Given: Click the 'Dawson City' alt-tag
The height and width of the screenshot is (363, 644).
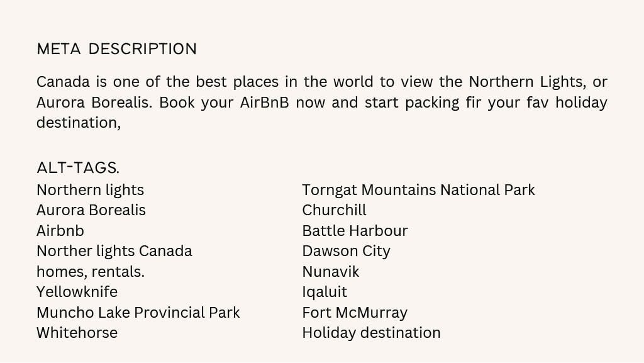Looking at the screenshot, I should (346, 251).
